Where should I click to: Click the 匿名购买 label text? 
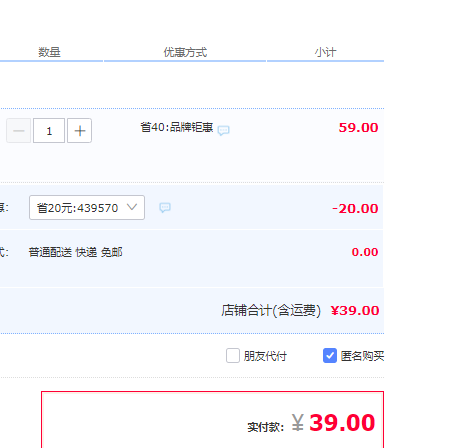coord(362,356)
